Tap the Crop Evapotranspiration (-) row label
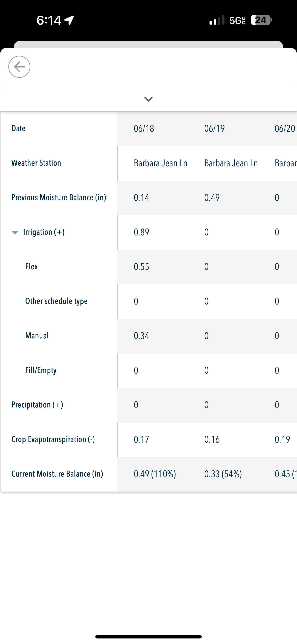Screen dimensions: 297x644 53,439
